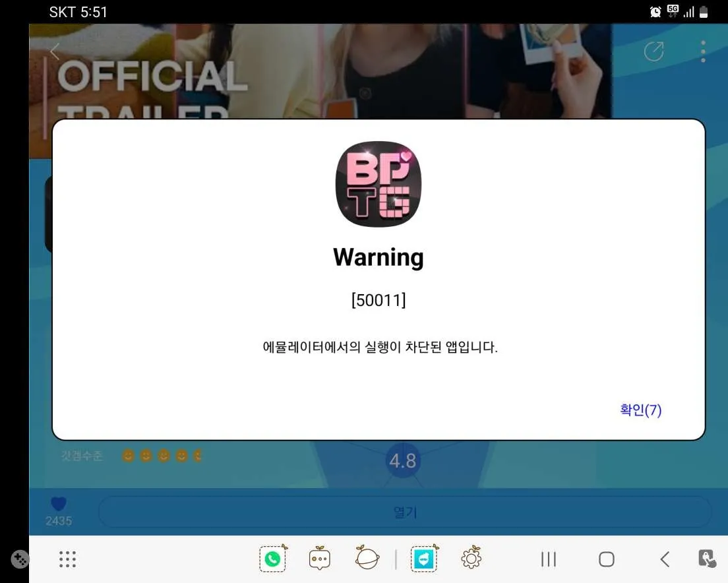Tap the BPTG app icon in warning dialog
This screenshot has height=583, width=728.
tap(378, 185)
